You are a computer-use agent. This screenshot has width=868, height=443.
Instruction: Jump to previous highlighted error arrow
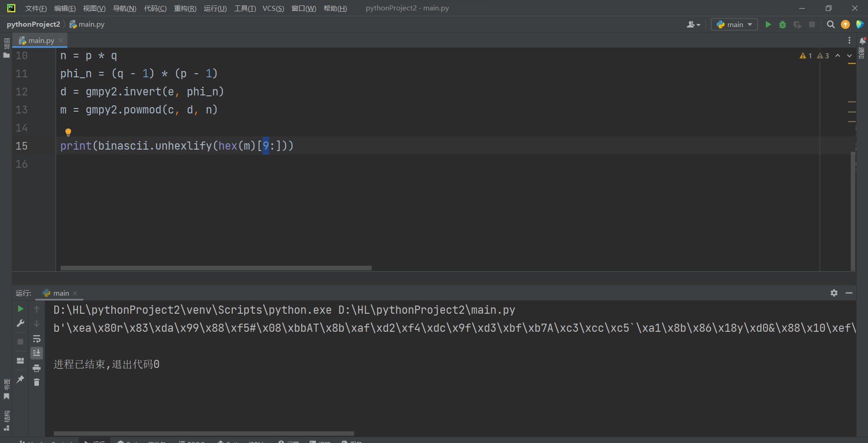[x=838, y=56]
